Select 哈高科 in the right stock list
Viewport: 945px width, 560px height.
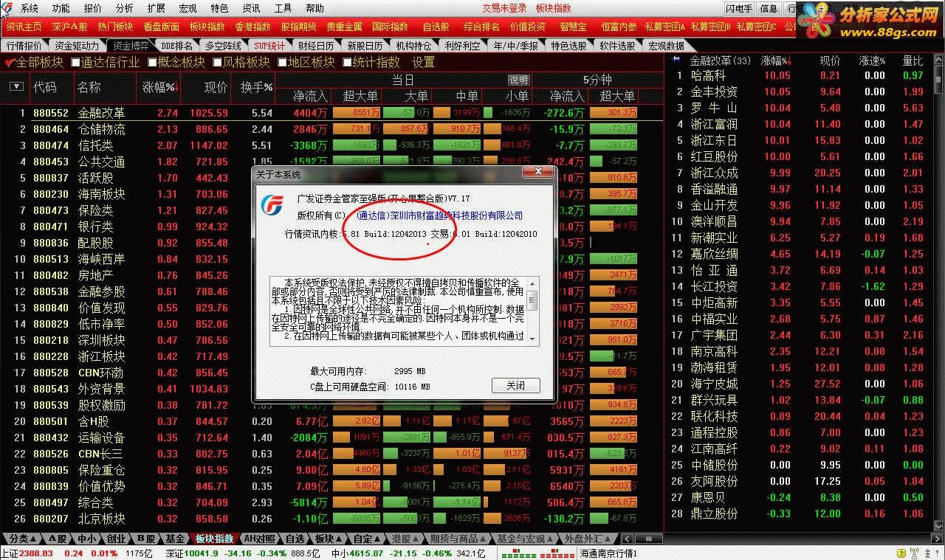pyautogui.click(x=708, y=75)
